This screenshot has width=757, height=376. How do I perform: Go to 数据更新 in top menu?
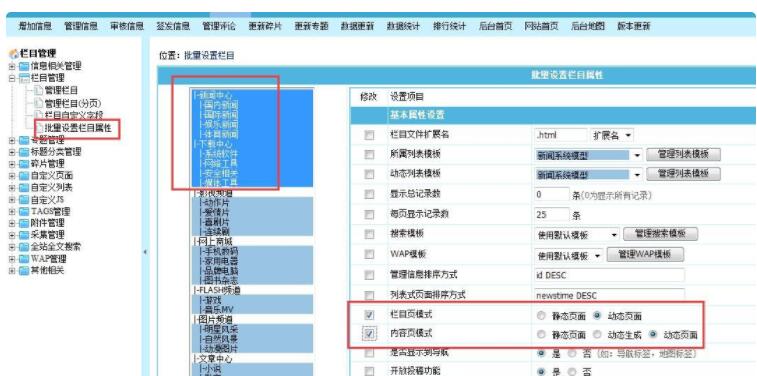coord(357,27)
